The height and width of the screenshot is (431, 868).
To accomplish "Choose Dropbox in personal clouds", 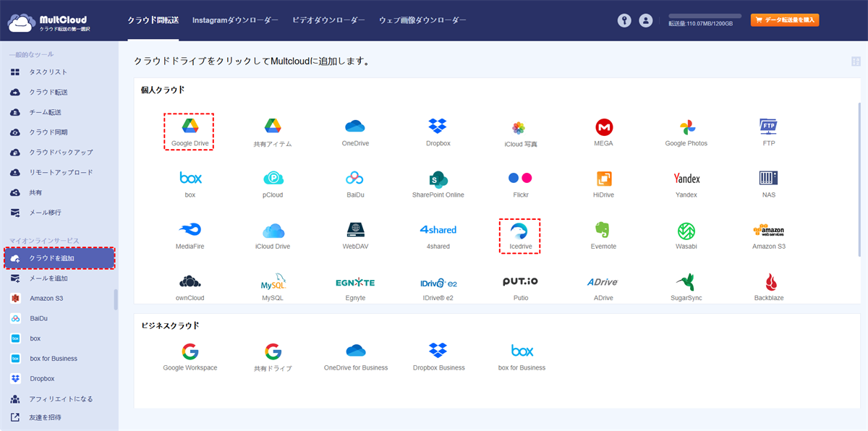I will click(438, 132).
